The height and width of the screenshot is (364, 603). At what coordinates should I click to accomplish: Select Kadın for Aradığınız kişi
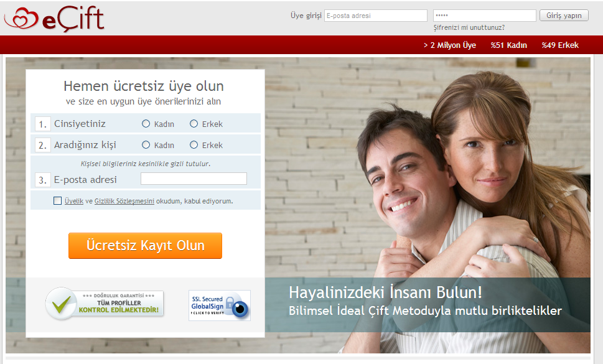(146, 145)
